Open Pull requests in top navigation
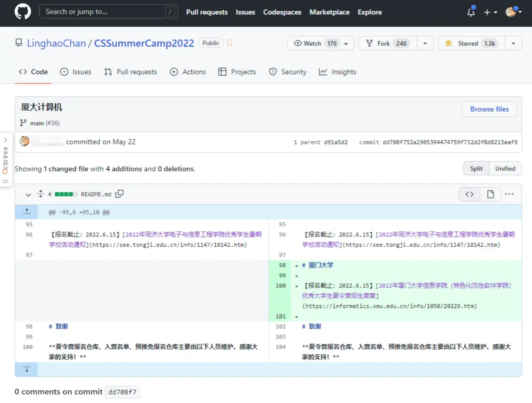The width and height of the screenshot is (532, 403). click(207, 12)
